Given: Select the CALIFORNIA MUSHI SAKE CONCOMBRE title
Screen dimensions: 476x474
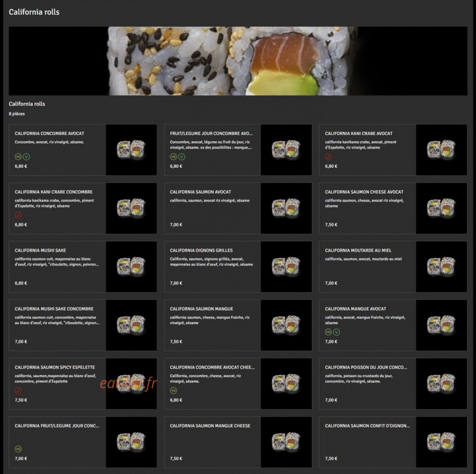Looking at the screenshot, I should pos(54,309).
